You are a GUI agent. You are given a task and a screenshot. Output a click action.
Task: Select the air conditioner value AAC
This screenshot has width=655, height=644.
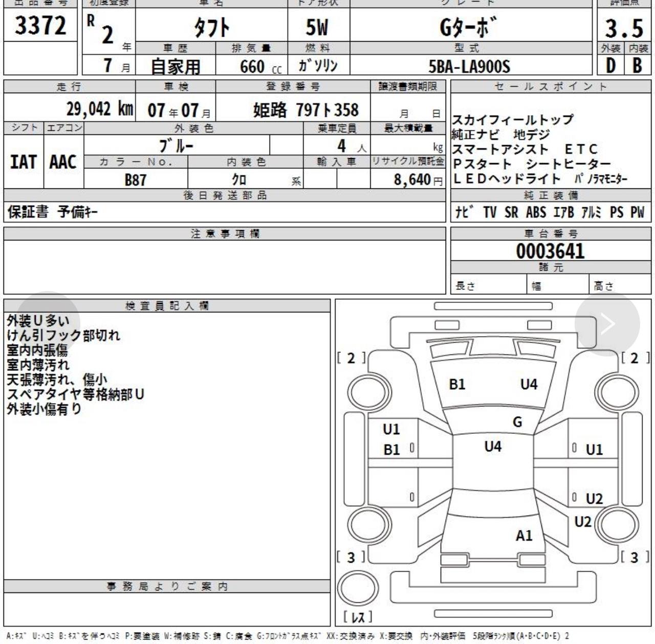click(63, 162)
